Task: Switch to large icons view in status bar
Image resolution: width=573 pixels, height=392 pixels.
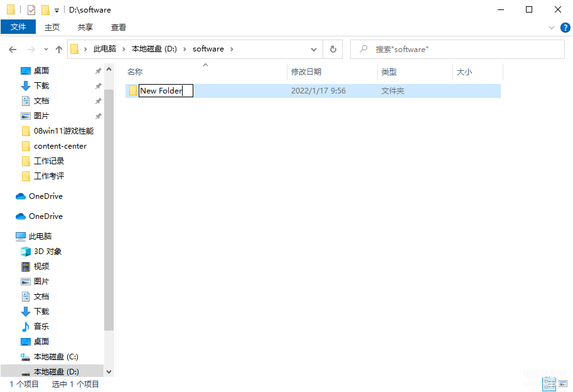Action: click(x=563, y=384)
